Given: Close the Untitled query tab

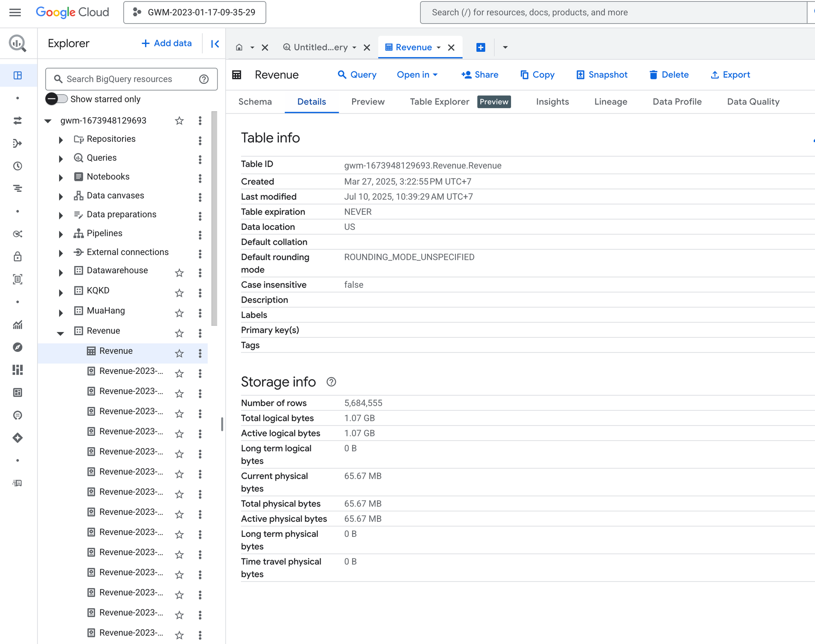Looking at the screenshot, I should pos(367,48).
